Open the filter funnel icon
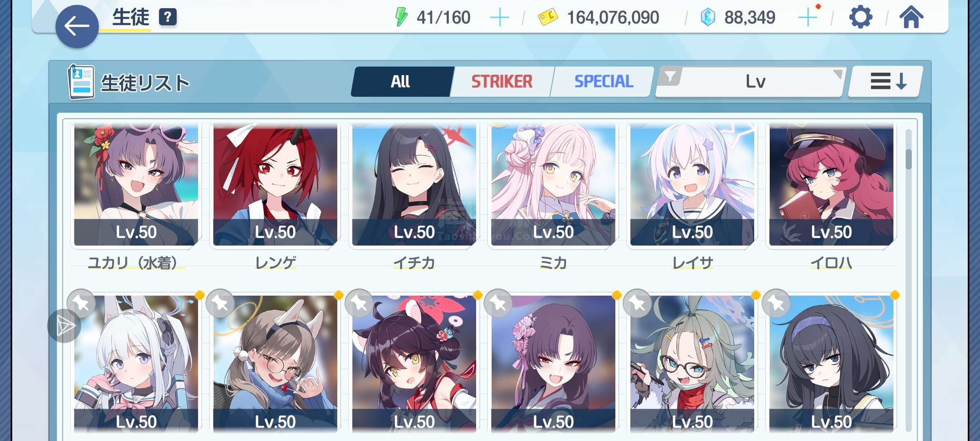The image size is (980, 441). click(670, 76)
